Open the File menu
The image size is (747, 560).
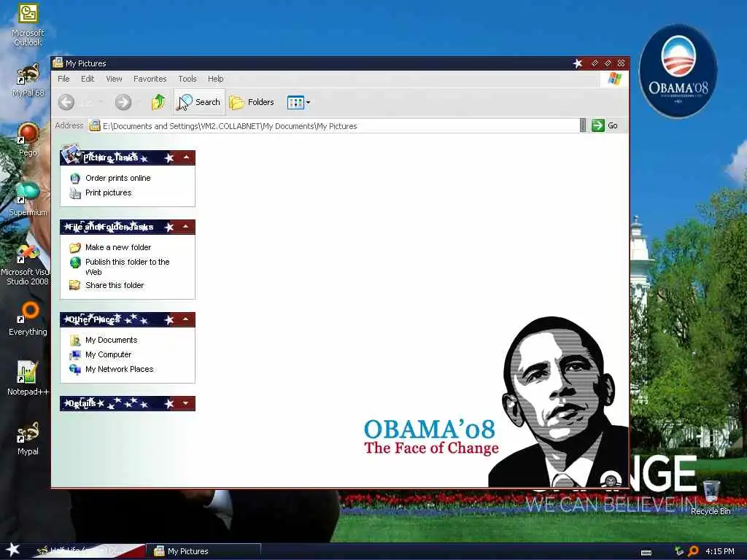63,79
